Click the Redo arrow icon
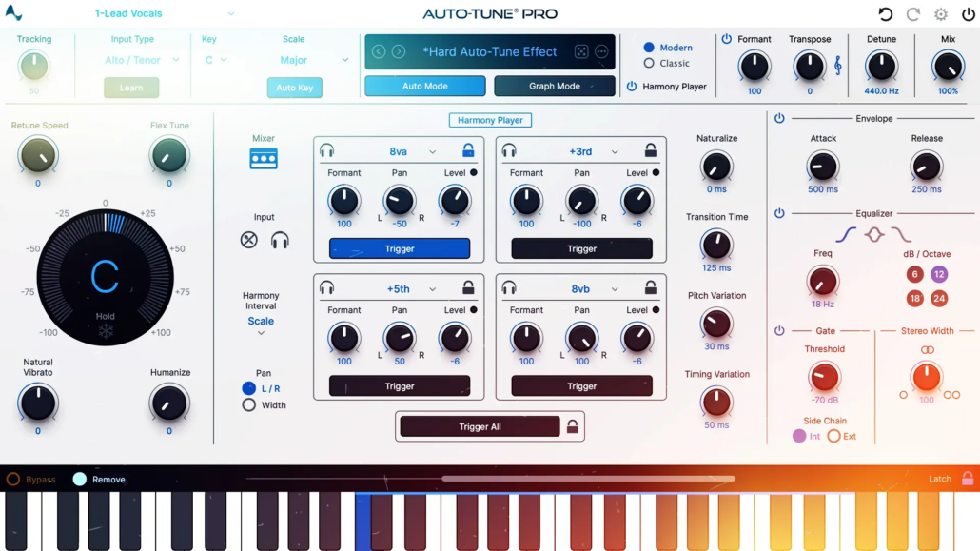The width and height of the screenshot is (980, 551). point(913,13)
